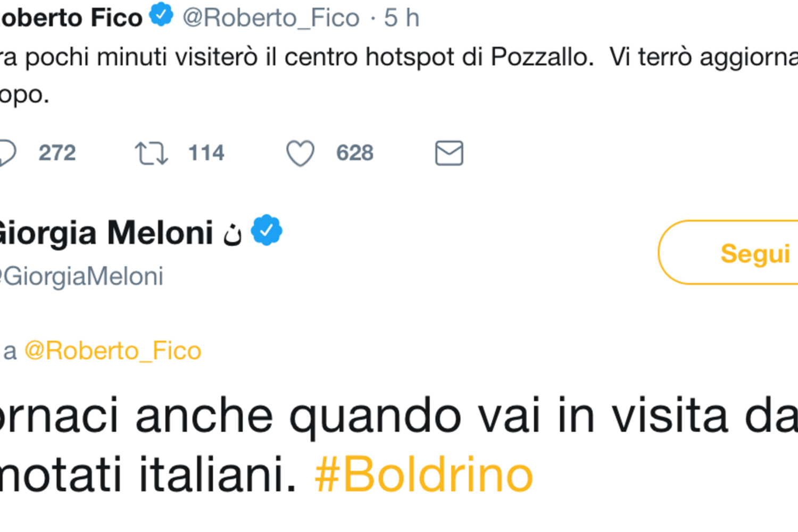Screen dimensions: 798x532
Task: Open the tweet via '5 h' timestamp
Action: click(x=402, y=18)
